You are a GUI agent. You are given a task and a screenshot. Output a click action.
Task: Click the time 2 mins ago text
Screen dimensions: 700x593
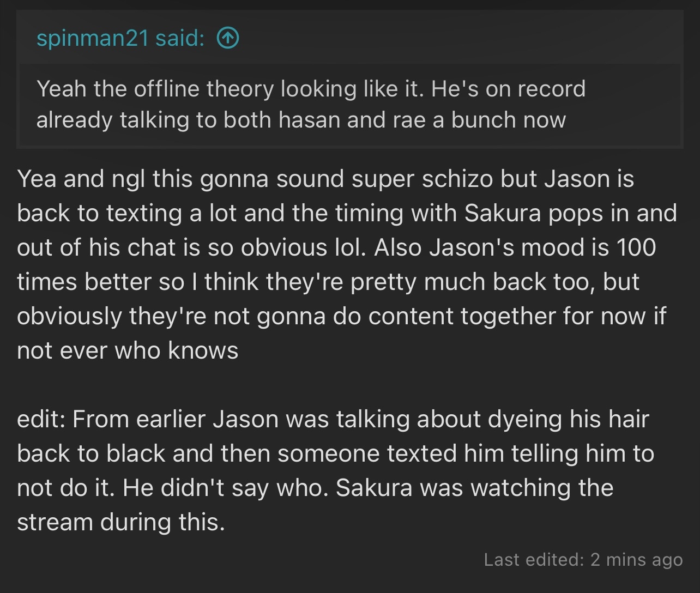click(x=637, y=559)
